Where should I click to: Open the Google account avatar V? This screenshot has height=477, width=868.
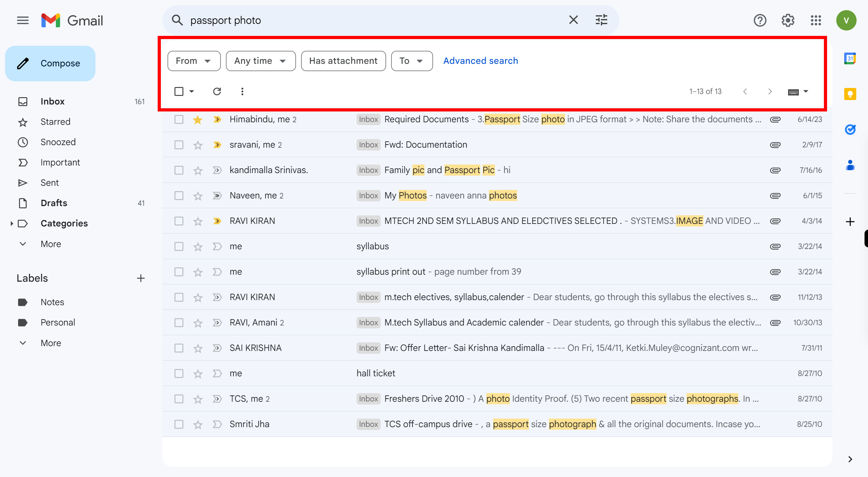(x=846, y=21)
